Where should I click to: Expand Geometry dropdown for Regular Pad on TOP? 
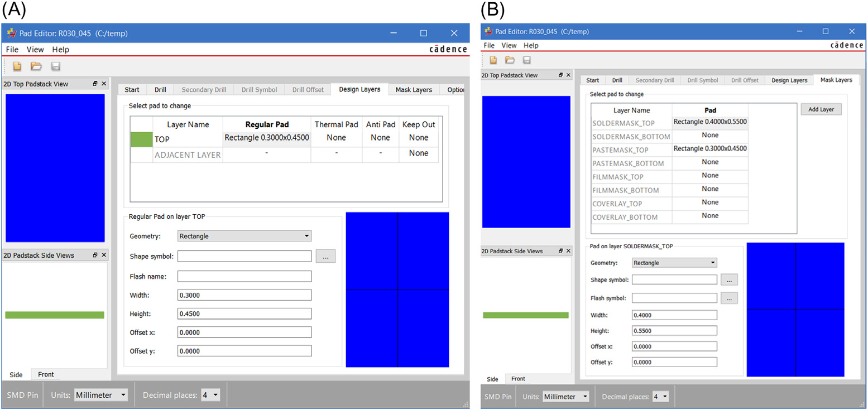coord(244,236)
